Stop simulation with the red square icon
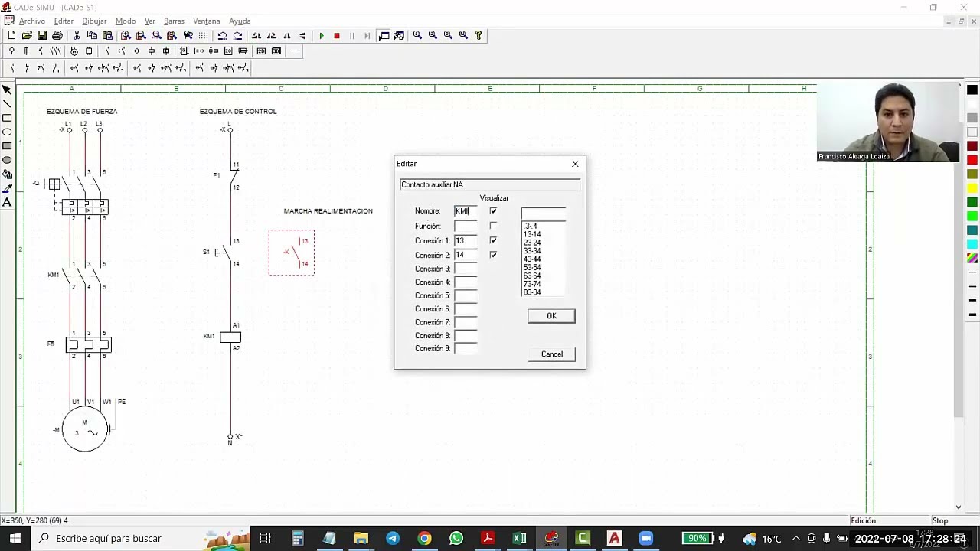The height and width of the screenshot is (551, 980). pyautogui.click(x=337, y=35)
